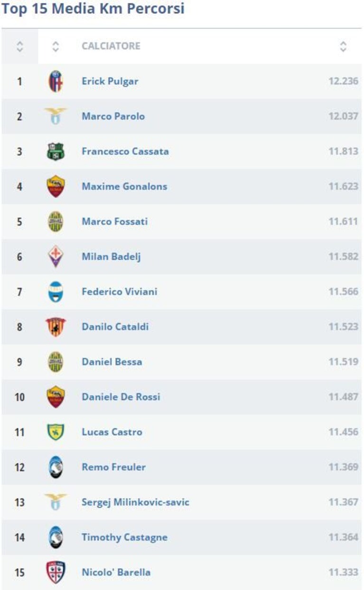Screen dimensions: 364x590
Task: Select the Atalanta badge beside Remo Freuler
Action: pos(56,467)
